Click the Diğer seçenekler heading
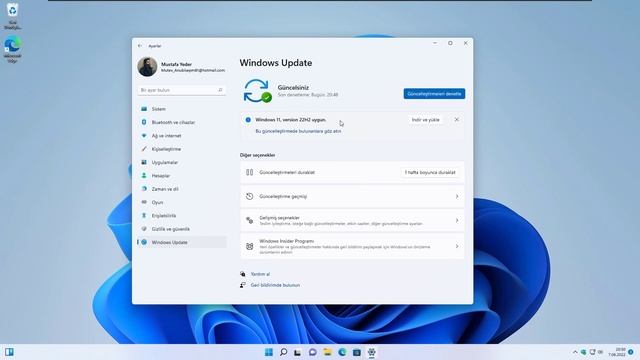This screenshot has height=360, width=640. point(258,155)
